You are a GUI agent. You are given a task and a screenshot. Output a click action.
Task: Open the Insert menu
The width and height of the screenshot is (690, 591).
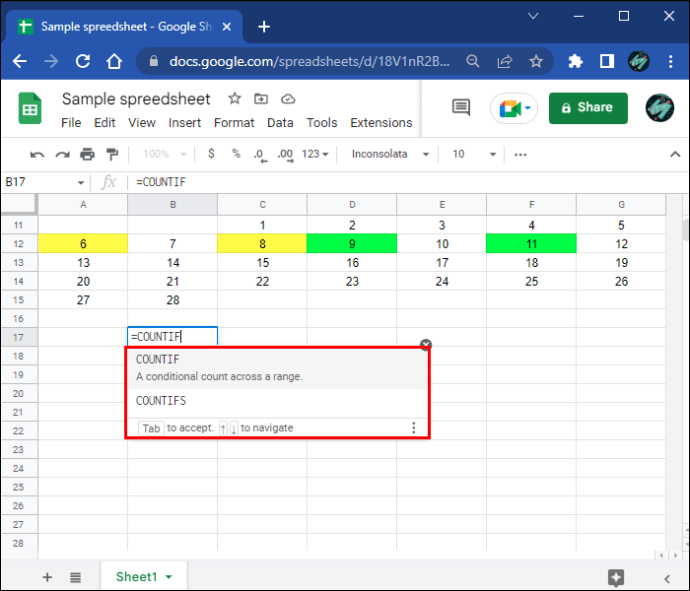point(184,122)
